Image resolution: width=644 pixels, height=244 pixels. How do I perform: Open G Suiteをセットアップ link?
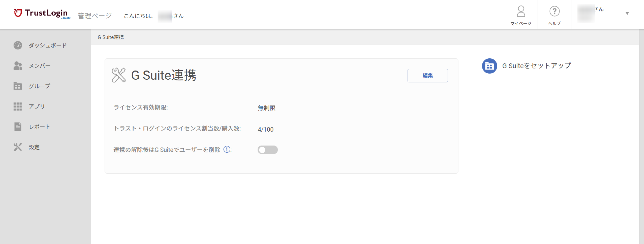[x=536, y=66]
